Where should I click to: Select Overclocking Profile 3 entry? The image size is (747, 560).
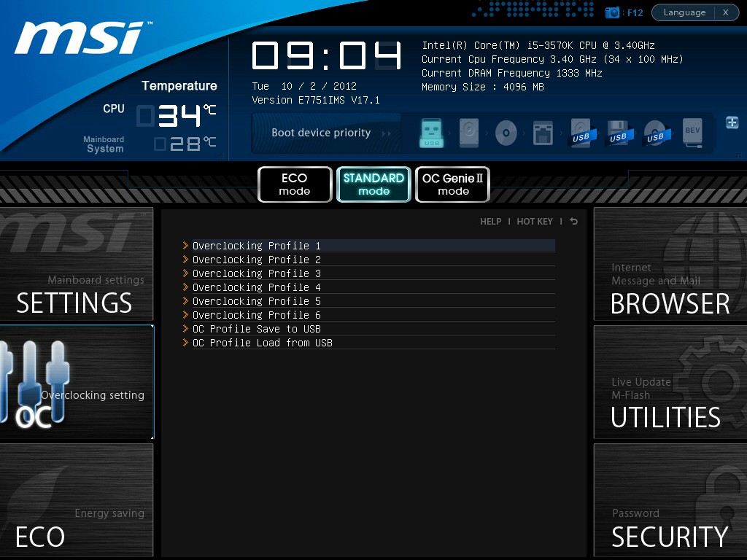(x=373, y=273)
